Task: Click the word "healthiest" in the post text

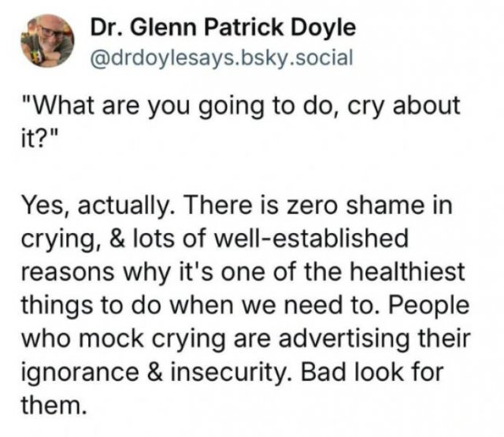Action: 406,272
